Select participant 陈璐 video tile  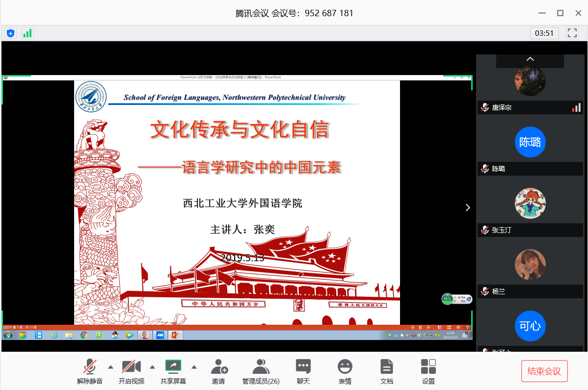530,142
